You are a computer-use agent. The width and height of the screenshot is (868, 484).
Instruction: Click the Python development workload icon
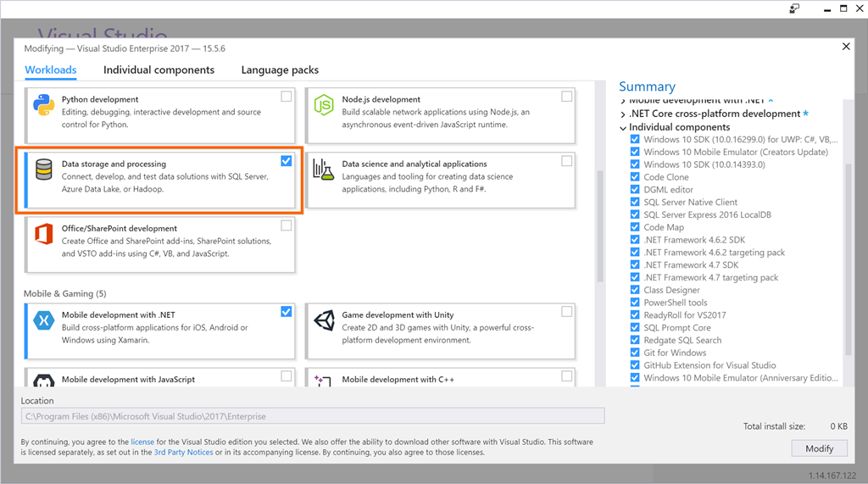44,105
